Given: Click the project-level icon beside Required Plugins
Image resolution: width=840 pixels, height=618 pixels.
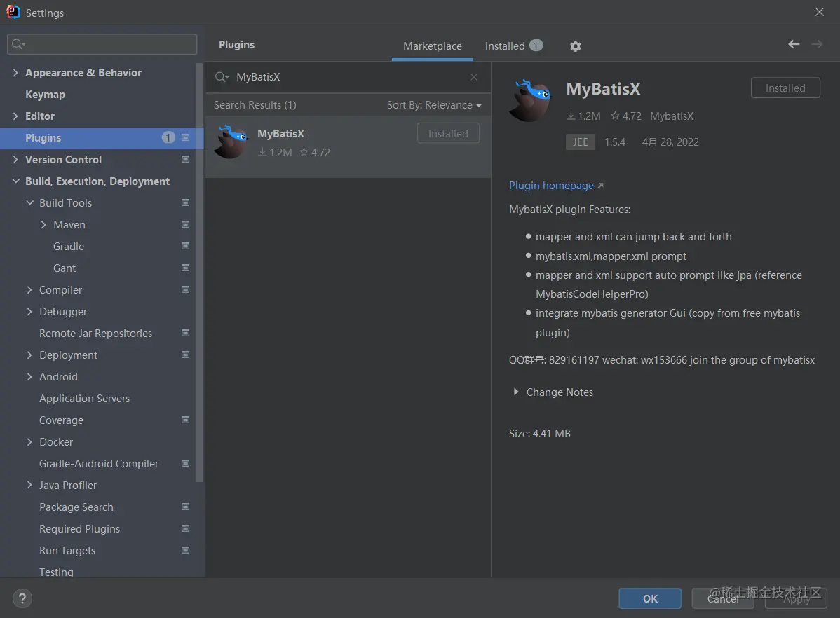Looking at the screenshot, I should [x=185, y=528].
